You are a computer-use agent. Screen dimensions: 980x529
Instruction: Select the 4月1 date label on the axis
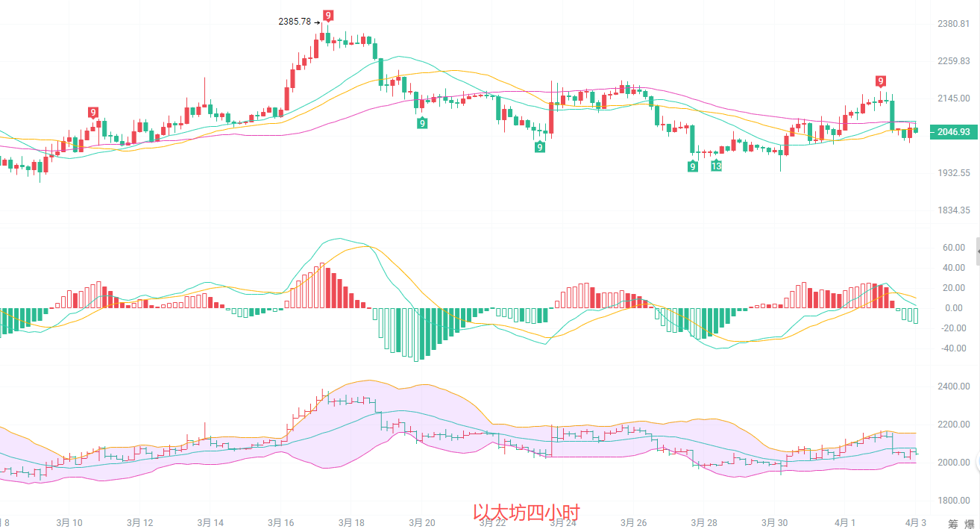(x=844, y=523)
